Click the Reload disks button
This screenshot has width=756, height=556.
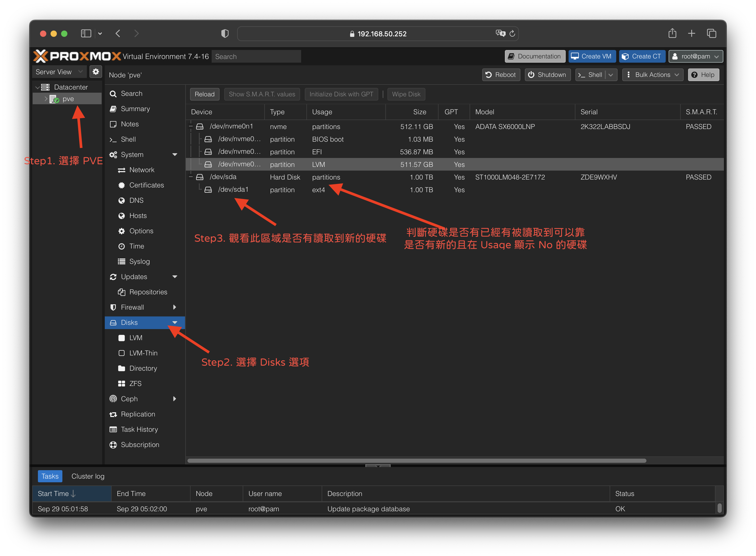pyautogui.click(x=204, y=94)
